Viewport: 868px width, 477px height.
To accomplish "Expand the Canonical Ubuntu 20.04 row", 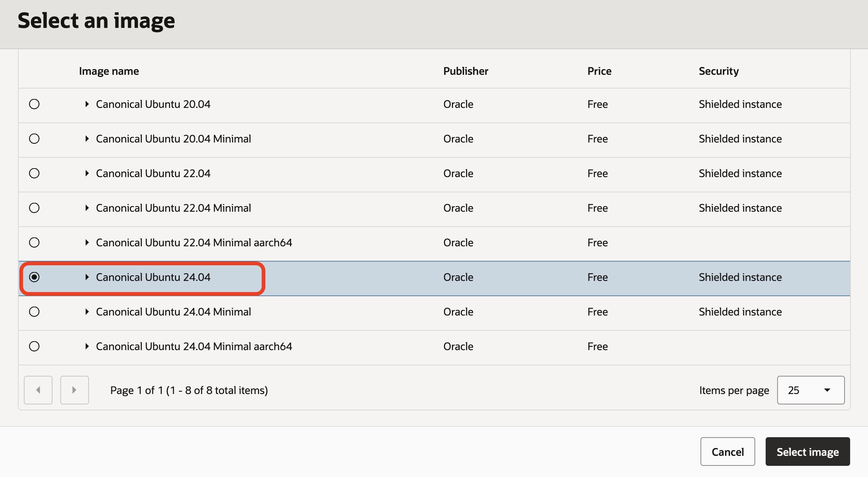I will point(87,104).
